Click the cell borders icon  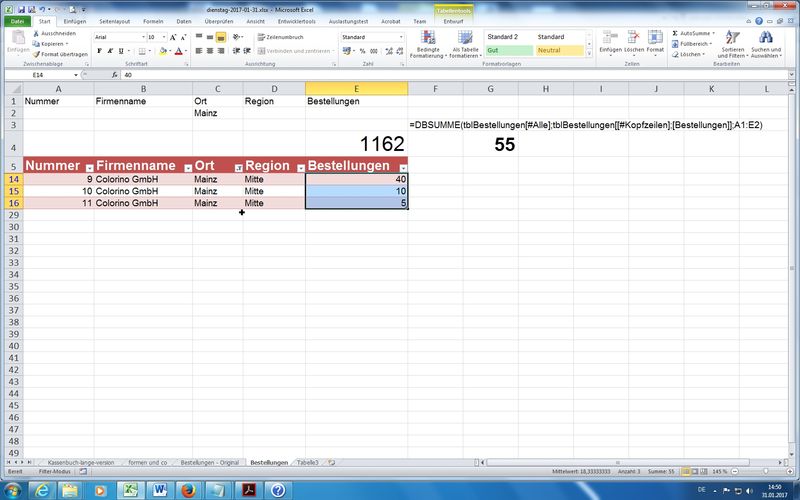pyautogui.click(x=142, y=51)
